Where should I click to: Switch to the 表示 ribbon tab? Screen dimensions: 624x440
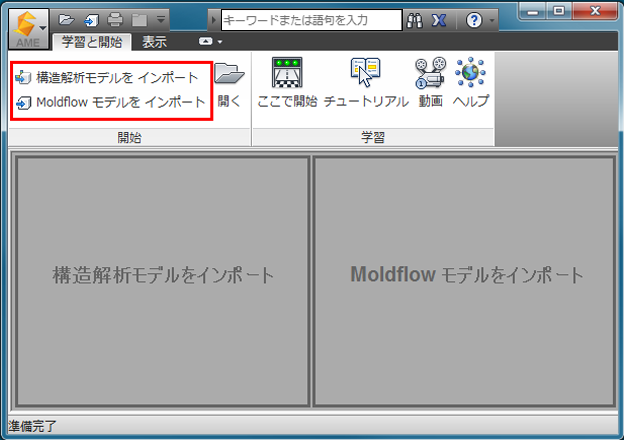pyautogui.click(x=154, y=42)
